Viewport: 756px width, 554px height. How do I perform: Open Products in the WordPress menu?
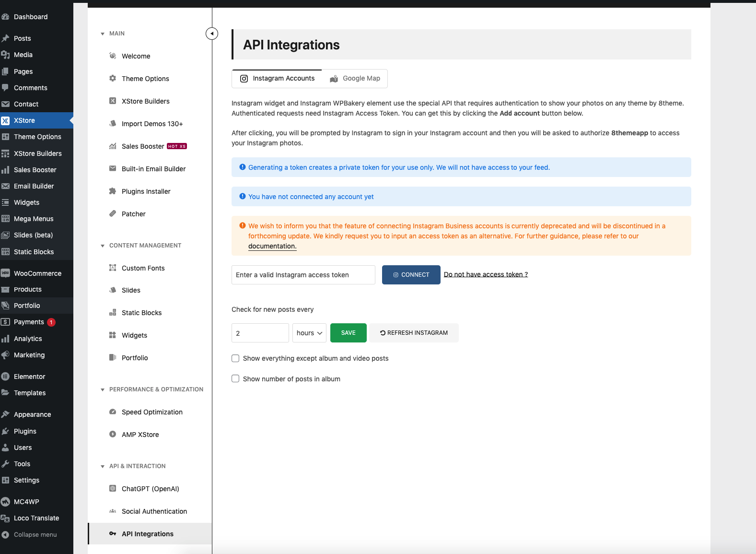36,289
